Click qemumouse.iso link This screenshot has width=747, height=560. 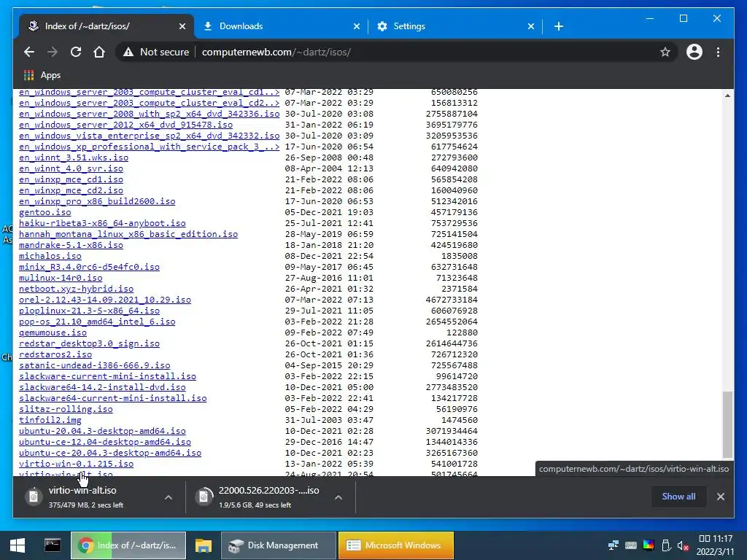[x=53, y=332]
